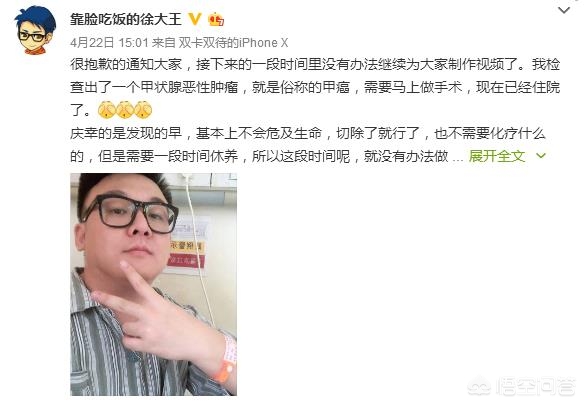Image resolution: width=586 pixels, height=406 pixels.
Task: Click the first crying emoji in post
Action: click(x=107, y=110)
